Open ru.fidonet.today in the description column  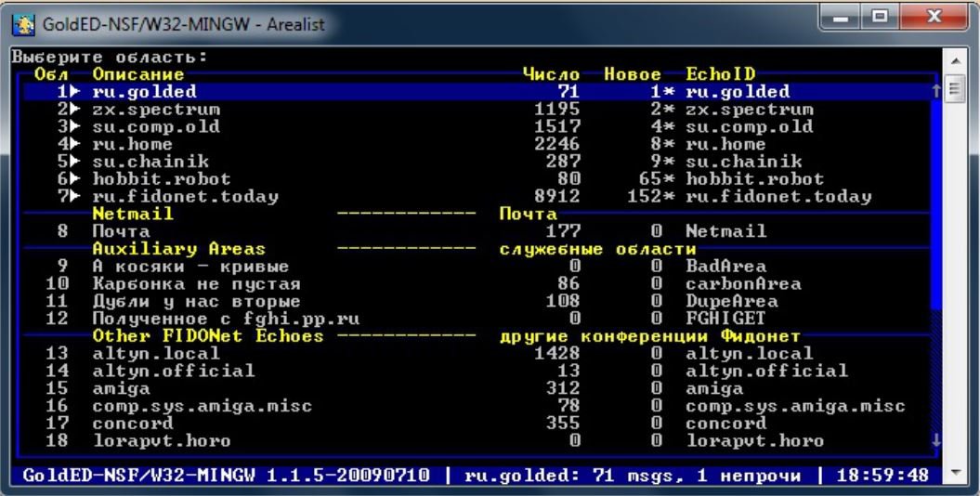click(x=186, y=197)
